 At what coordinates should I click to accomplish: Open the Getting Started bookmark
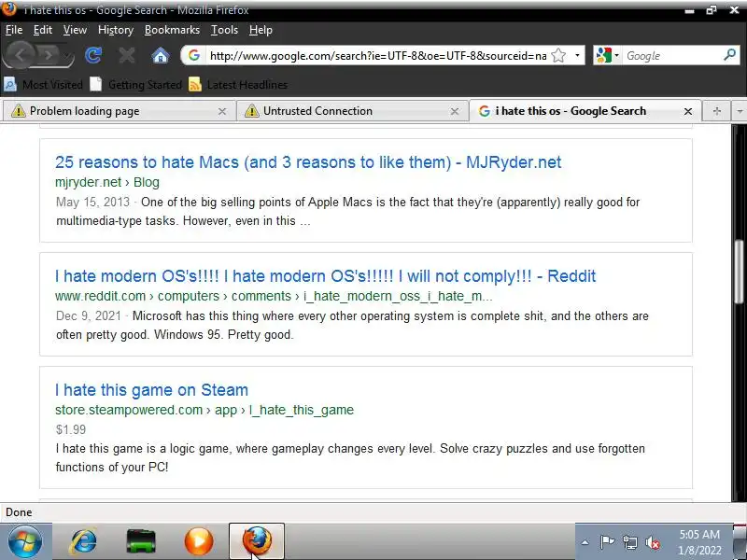click(136, 85)
